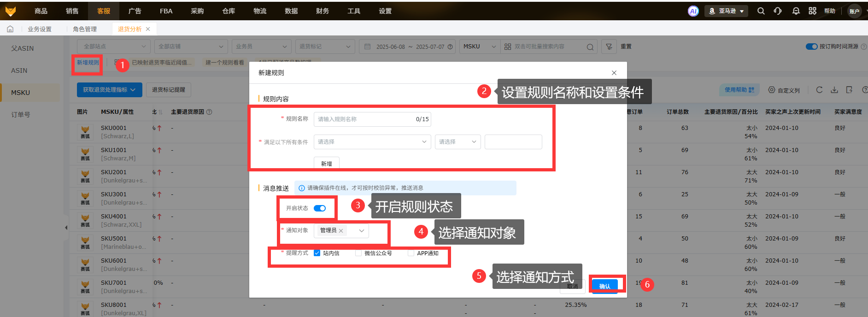This screenshot has height=317, width=868.
Task: Click the document help icon above the table
Action: click(x=850, y=90)
